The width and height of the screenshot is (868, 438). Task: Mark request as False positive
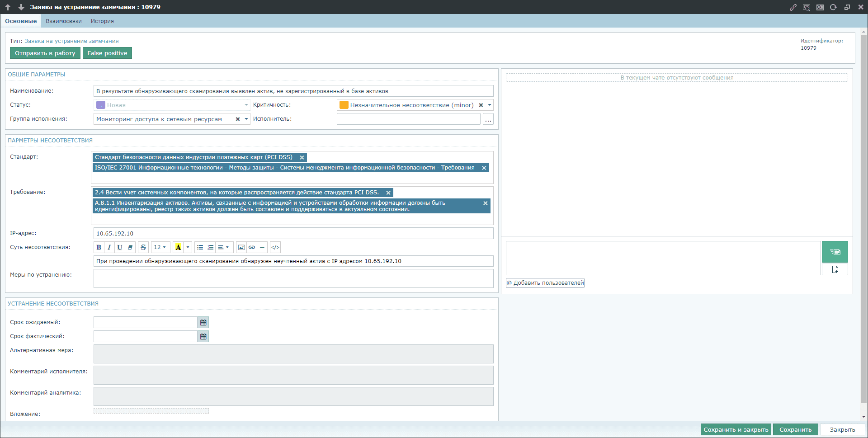(x=107, y=53)
